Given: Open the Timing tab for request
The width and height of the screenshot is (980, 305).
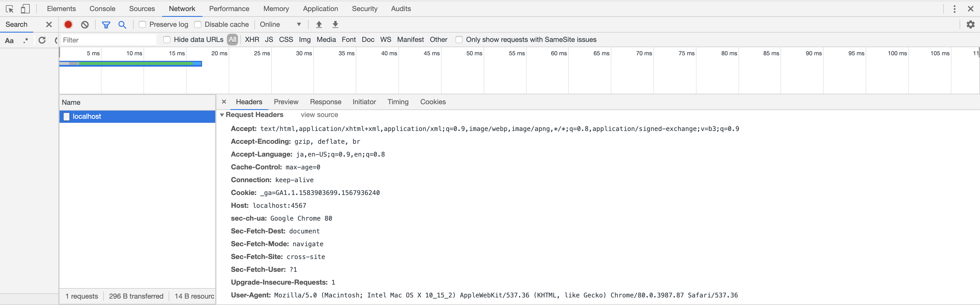Looking at the screenshot, I should 398,102.
